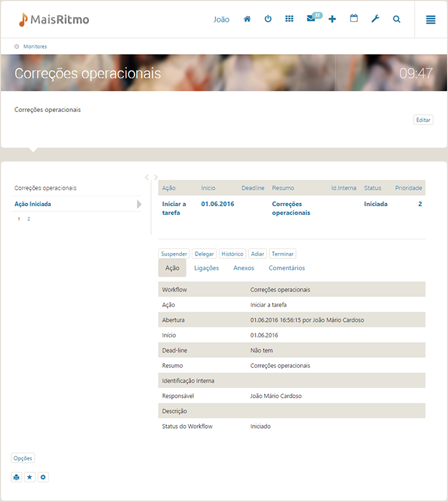The height and width of the screenshot is (502, 448).
Task: Open the Iniciar a tarefa link
Action: 174,208
